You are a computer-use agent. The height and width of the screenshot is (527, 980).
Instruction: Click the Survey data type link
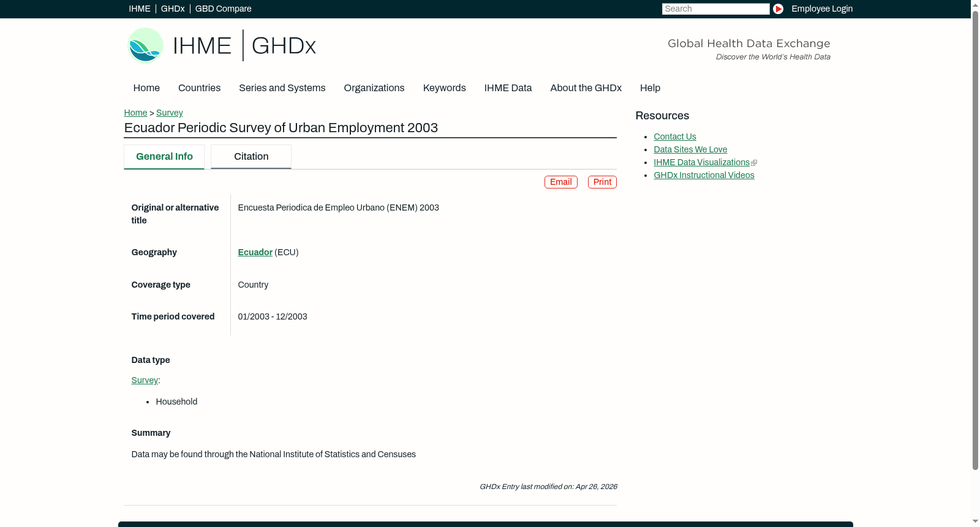coord(145,380)
